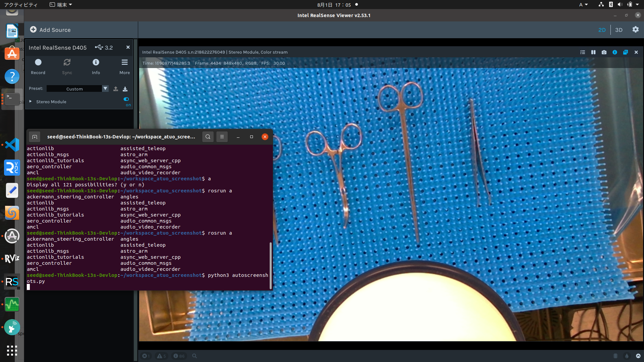
Task: Open the terminal hamburger menu
Action: click(x=222, y=137)
